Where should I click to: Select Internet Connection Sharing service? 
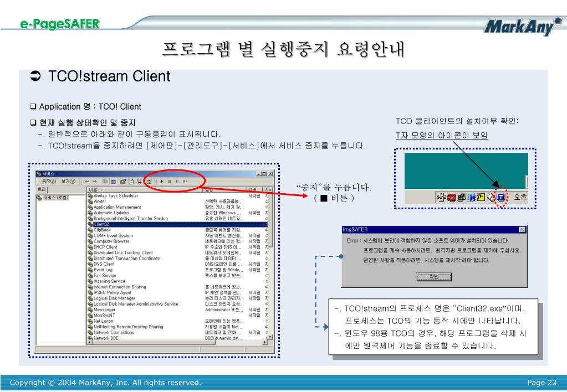[177, 287]
